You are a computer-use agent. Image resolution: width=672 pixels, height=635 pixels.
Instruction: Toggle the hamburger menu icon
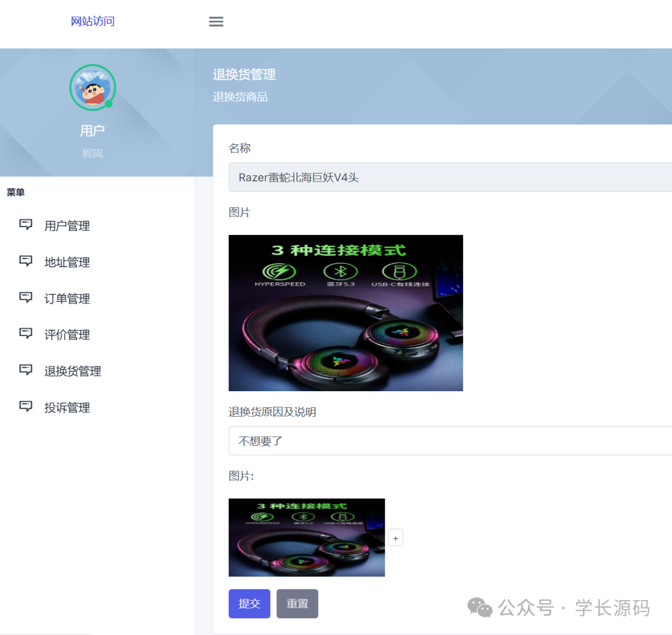pos(216,21)
